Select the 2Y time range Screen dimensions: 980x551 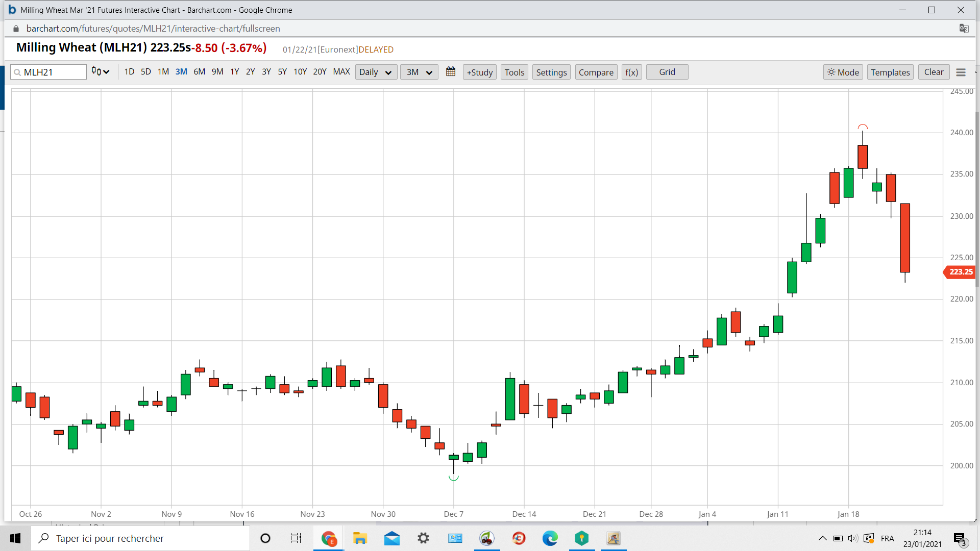pyautogui.click(x=250, y=72)
